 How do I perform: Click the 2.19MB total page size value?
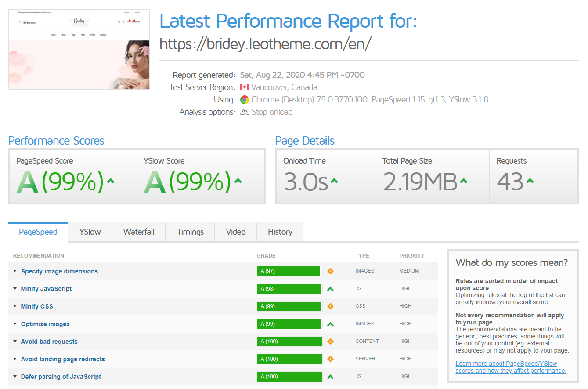[420, 182]
